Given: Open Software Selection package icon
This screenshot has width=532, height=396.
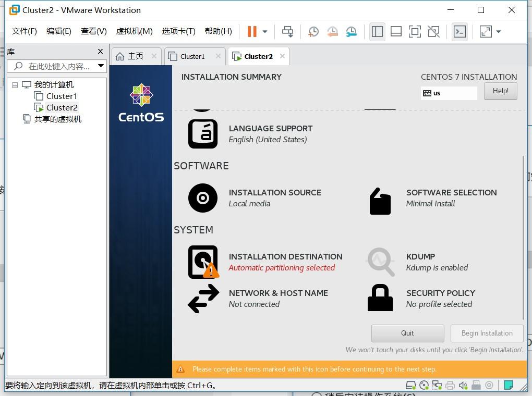Looking at the screenshot, I should (380, 201).
